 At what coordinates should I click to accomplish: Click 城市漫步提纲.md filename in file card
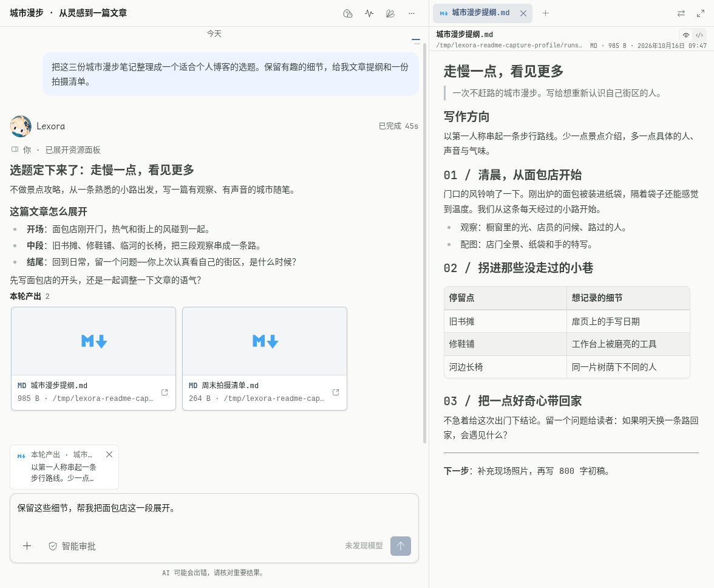59,385
